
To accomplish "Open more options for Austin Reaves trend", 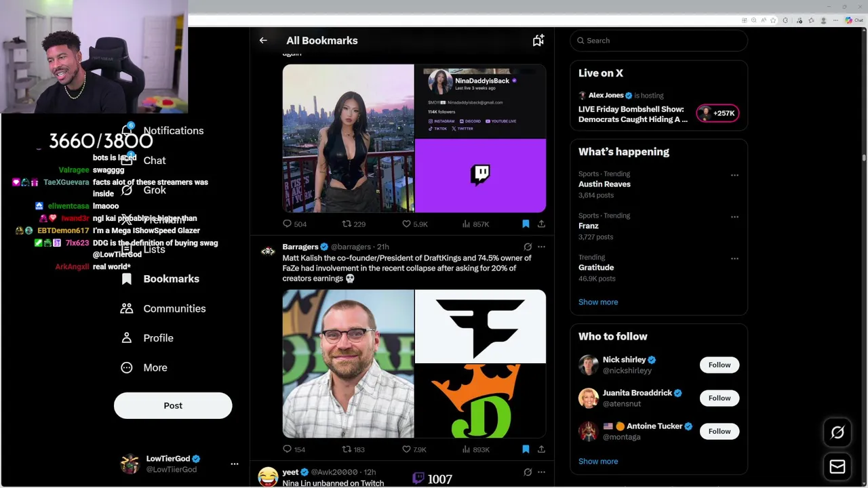I will pos(734,175).
